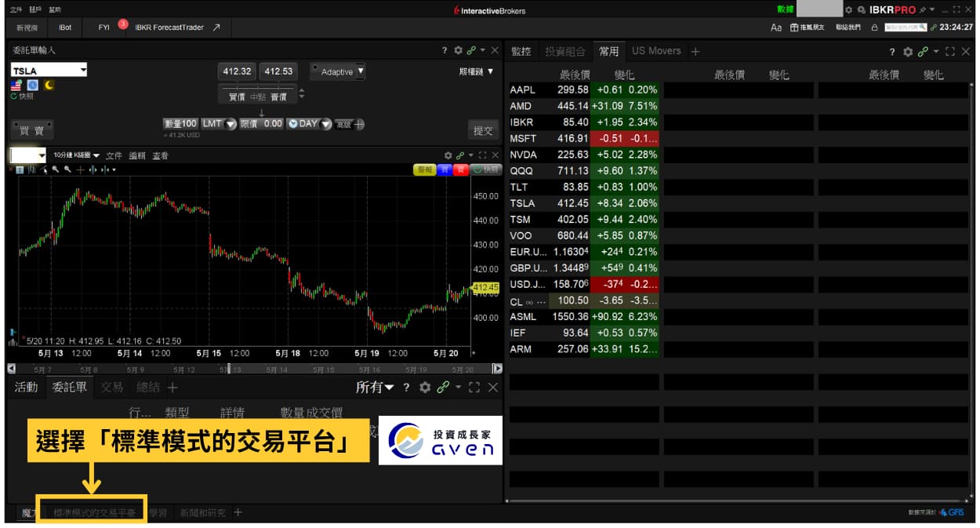This screenshot has height=528, width=980.
Task: Open the 10分鐘 K線圖 interval dropdown
Action: coord(77,155)
